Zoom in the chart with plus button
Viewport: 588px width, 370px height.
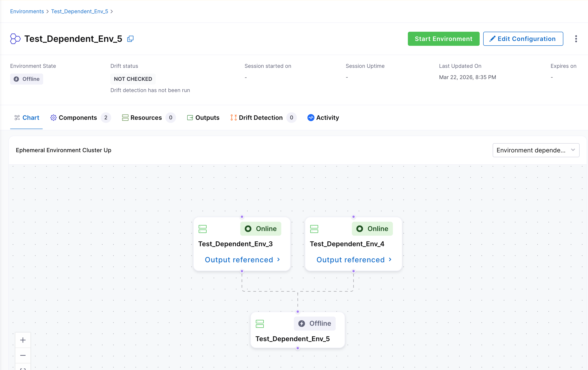[23, 340]
